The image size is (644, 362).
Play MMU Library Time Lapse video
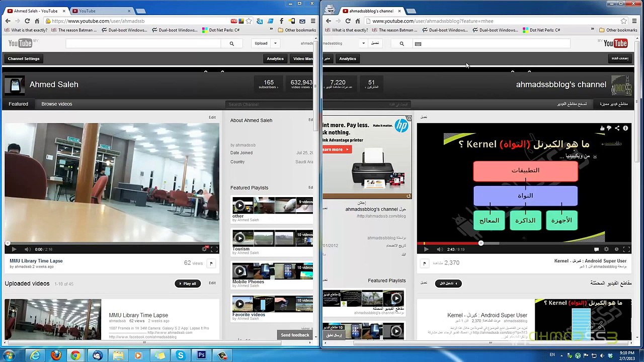(14, 249)
